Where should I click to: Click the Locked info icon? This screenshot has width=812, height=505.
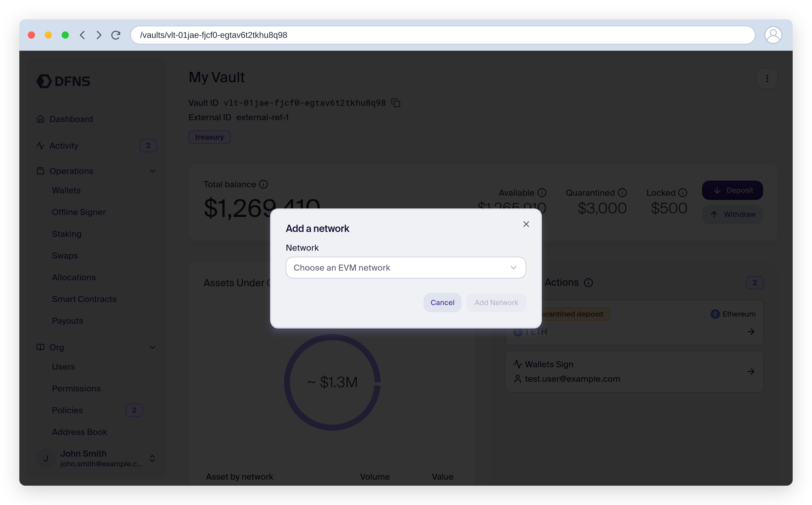682,193
